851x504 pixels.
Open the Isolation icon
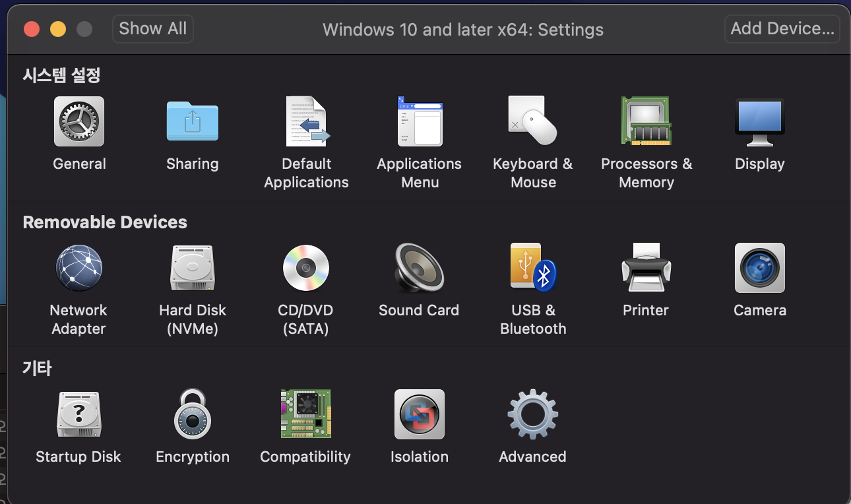420,414
